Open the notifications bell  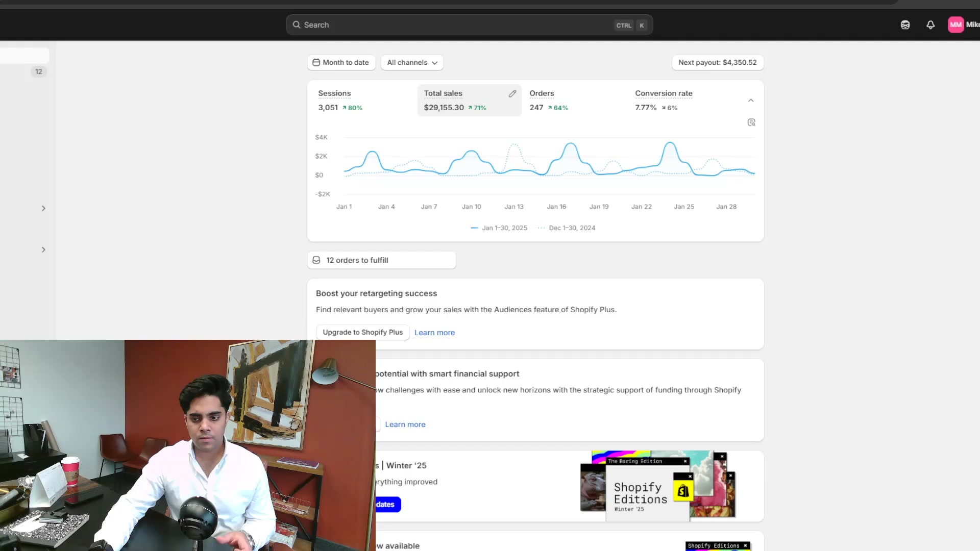click(x=930, y=24)
